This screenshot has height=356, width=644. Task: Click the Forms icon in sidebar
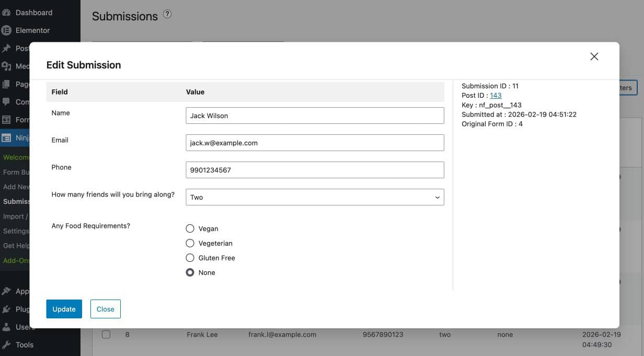point(7,119)
